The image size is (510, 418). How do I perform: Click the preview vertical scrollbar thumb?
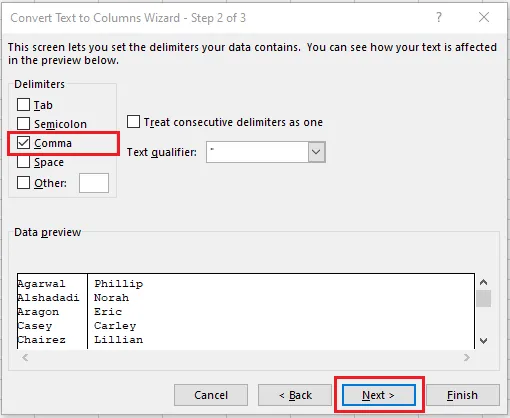coord(483,298)
